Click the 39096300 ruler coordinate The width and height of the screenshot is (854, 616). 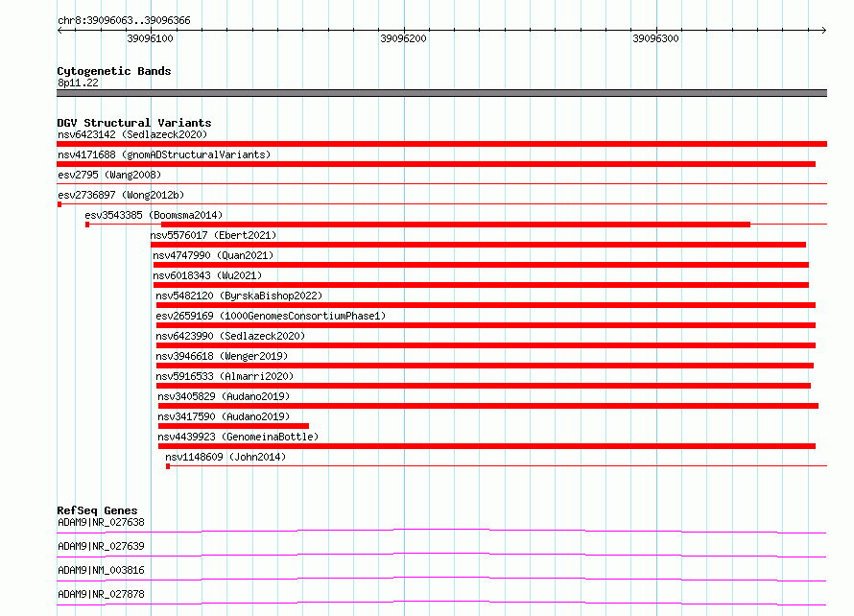click(655, 38)
